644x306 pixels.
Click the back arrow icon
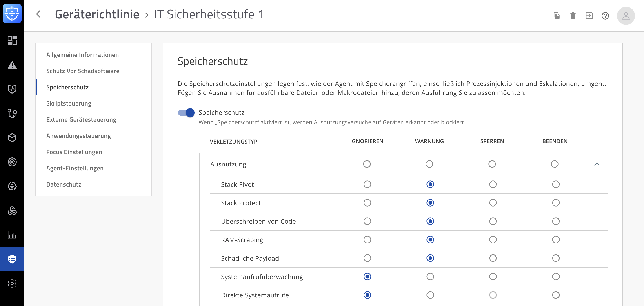pos(40,14)
